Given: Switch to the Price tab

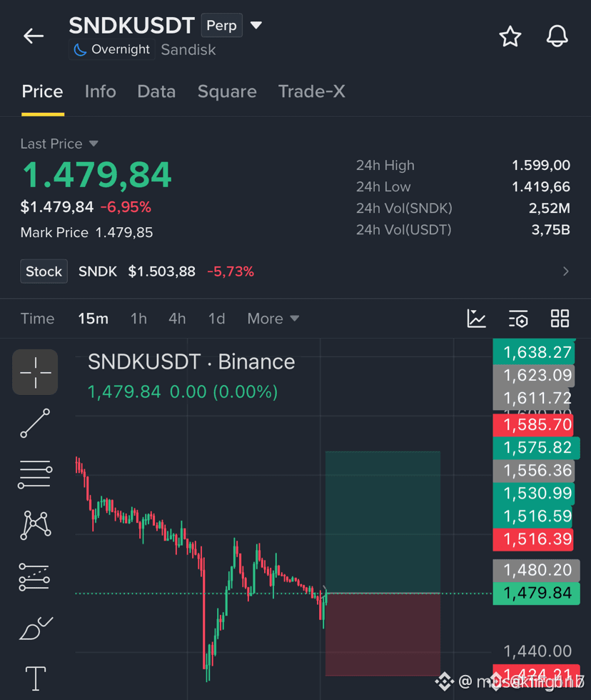Looking at the screenshot, I should pyautogui.click(x=42, y=91).
